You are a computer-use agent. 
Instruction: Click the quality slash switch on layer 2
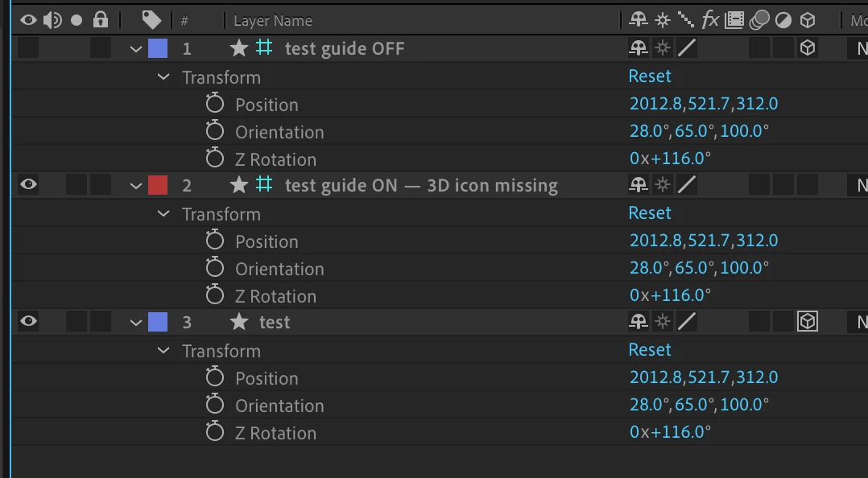(x=686, y=186)
